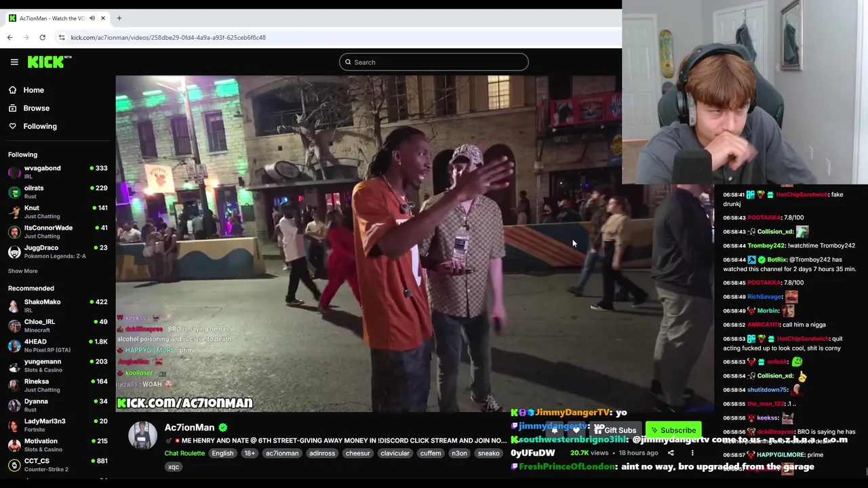Click Ac7ionMan streamer profile picture
The image size is (868, 488).
[x=142, y=435]
